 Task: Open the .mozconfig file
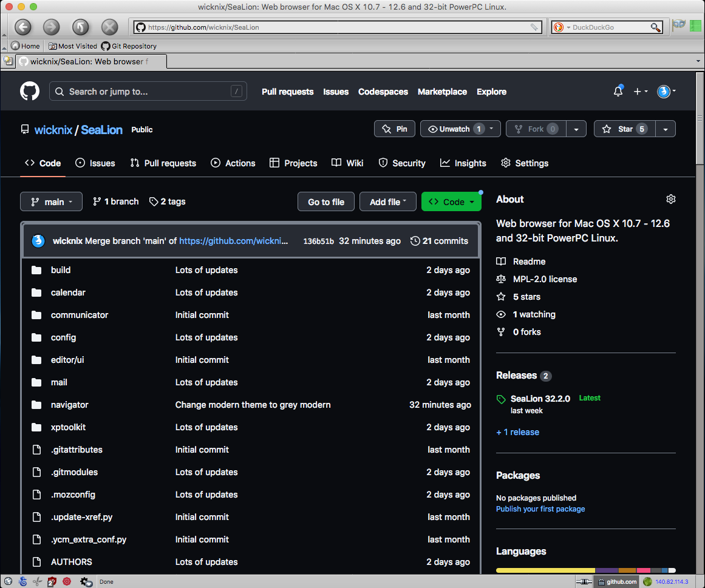[73, 495]
